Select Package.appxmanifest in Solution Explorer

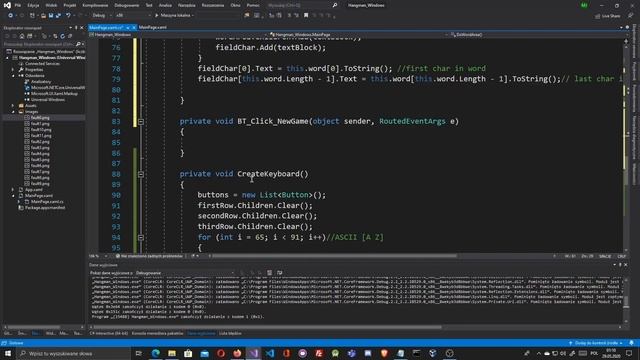coord(45,208)
